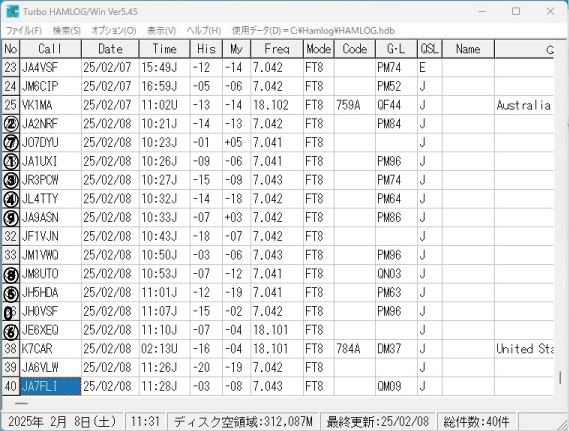This screenshot has height=431, width=569.
Task: Click the Time column header
Action: (x=165, y=49)
